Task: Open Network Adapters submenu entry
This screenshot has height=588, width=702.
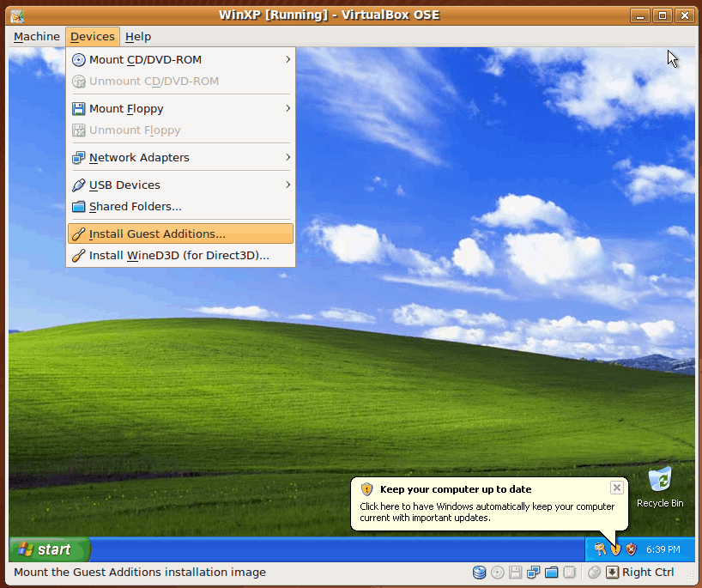Action: [x=180, y=157]
